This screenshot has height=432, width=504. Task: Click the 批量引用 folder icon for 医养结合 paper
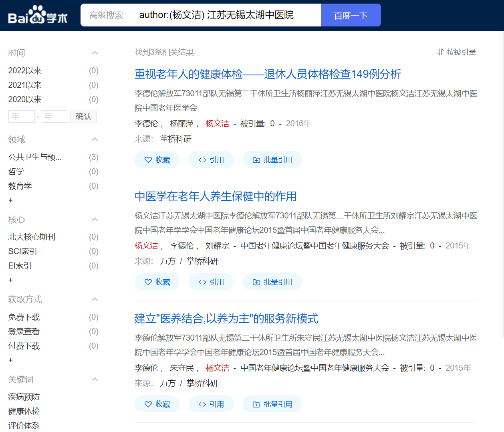click(256, 404)
